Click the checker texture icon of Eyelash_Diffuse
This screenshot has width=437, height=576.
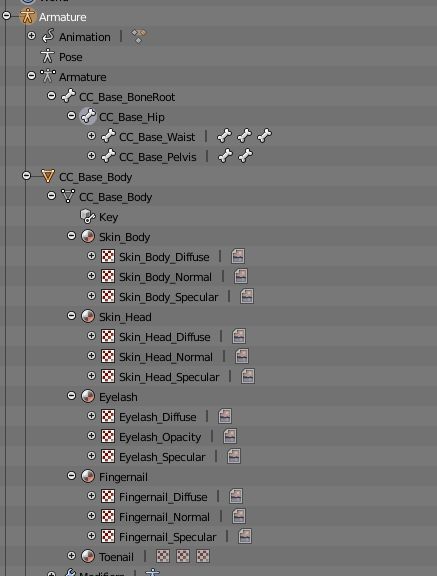(x=108, y=416)
